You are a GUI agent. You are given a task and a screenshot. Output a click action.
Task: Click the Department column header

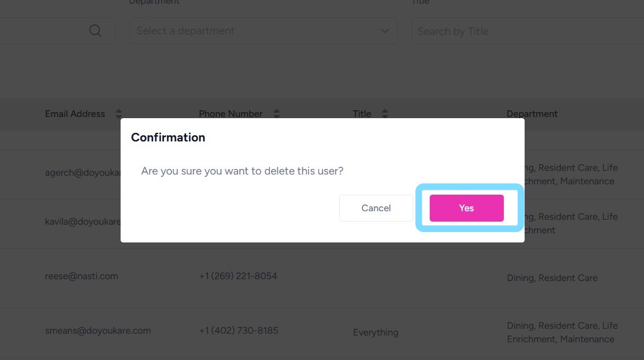(532, 114)
